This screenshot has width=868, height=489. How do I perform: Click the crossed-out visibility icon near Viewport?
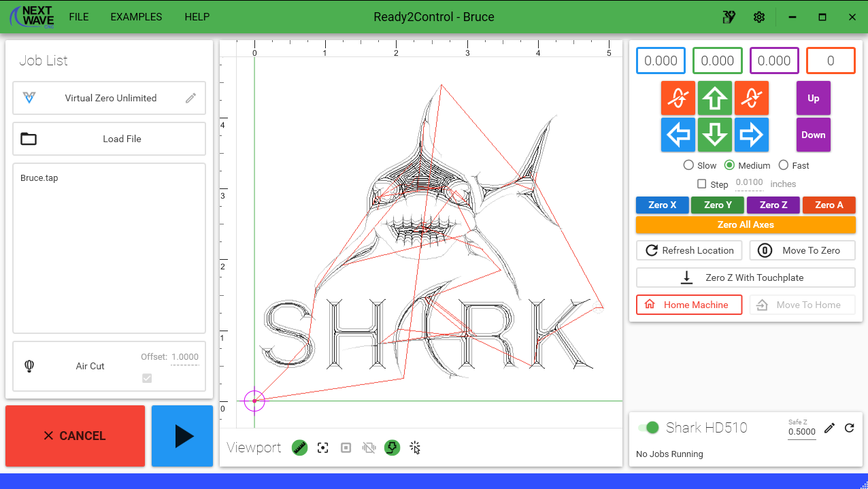point(369,448)
